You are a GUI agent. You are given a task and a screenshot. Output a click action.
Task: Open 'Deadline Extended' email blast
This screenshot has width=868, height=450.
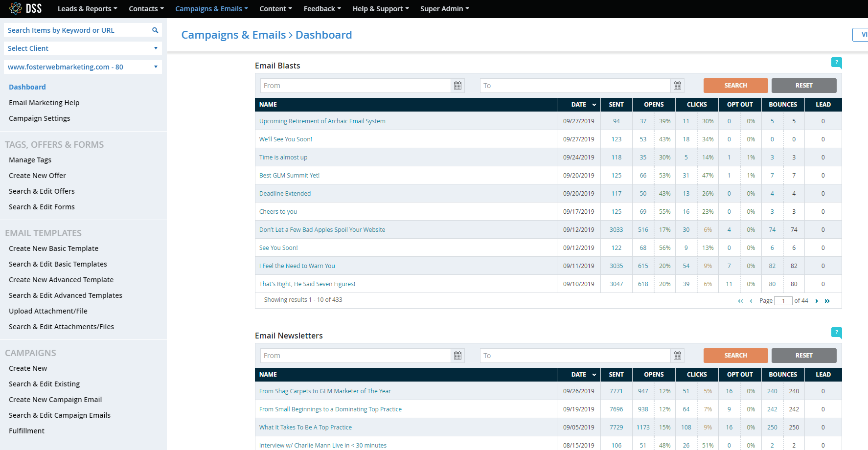pos(285,194)
